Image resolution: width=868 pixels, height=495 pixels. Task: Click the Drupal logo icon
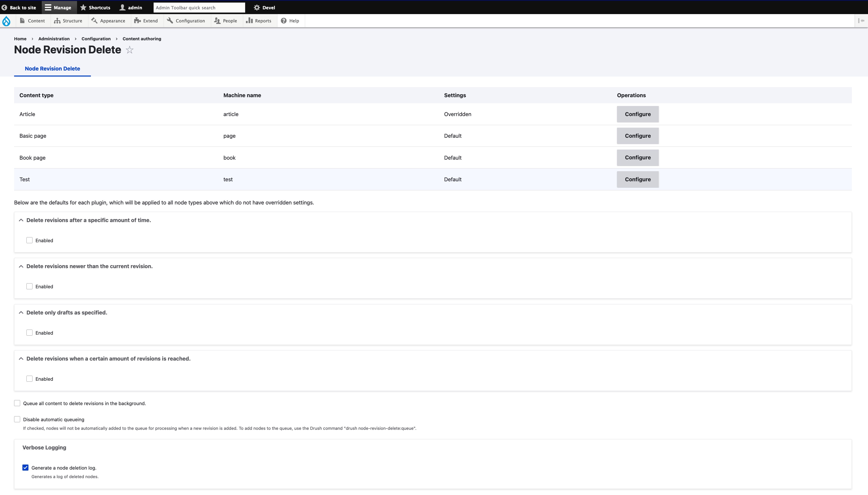7,21
